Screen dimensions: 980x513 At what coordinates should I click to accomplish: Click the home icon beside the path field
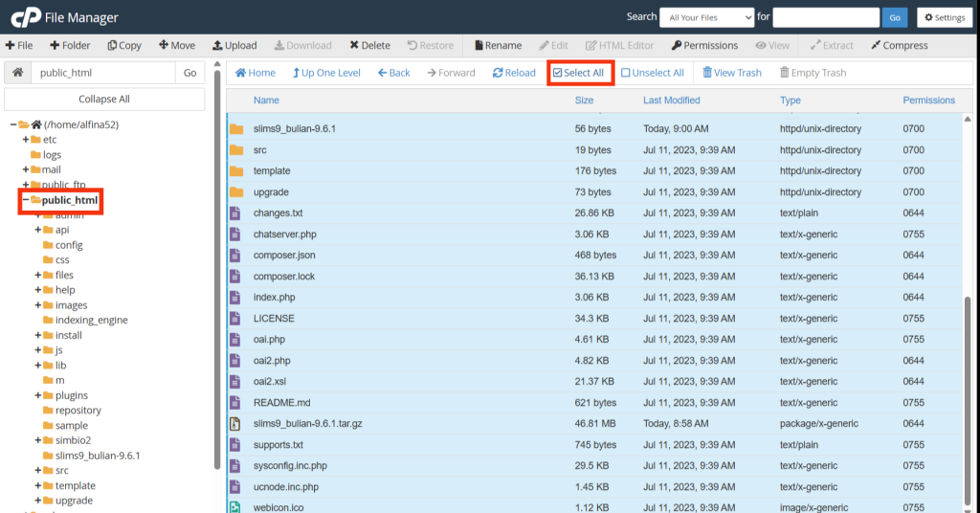coord(17,73)
